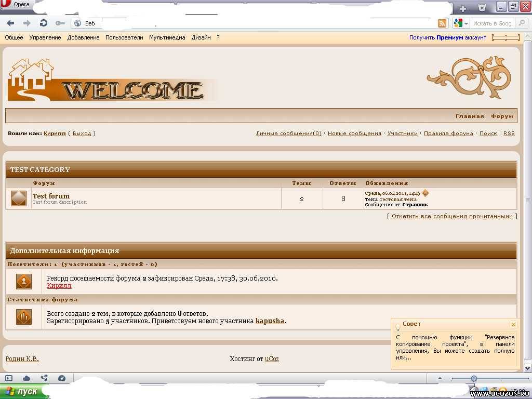
Task: Open the Пользователи menu
Action: [x=124, y=37]
